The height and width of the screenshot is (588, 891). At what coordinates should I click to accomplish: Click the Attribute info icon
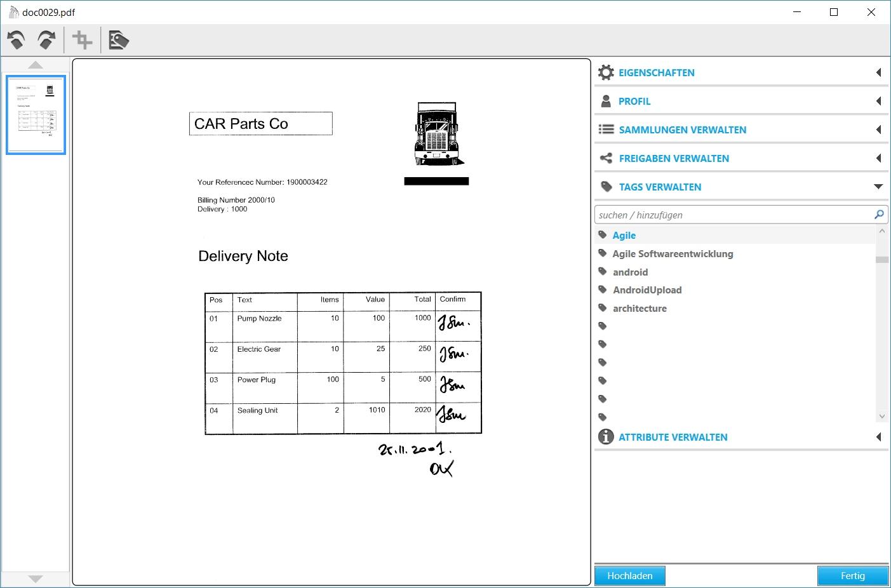tap(606, 437)
